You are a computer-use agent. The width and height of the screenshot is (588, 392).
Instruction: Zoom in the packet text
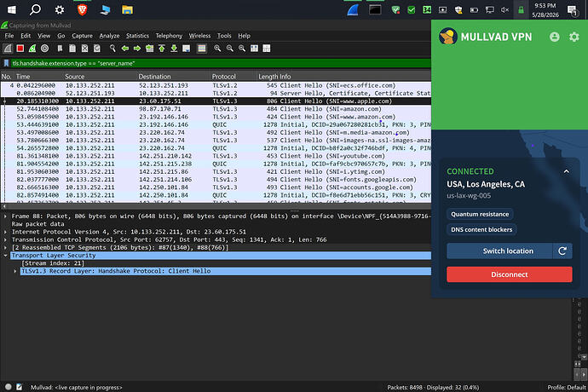pos(217,49)
